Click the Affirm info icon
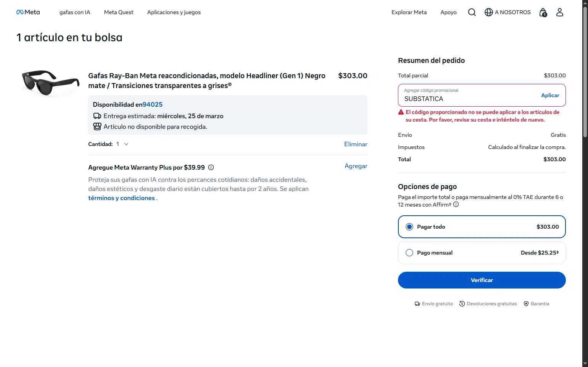Image resolution: width=588 pixels, height=367 pixels. point(456,204)
